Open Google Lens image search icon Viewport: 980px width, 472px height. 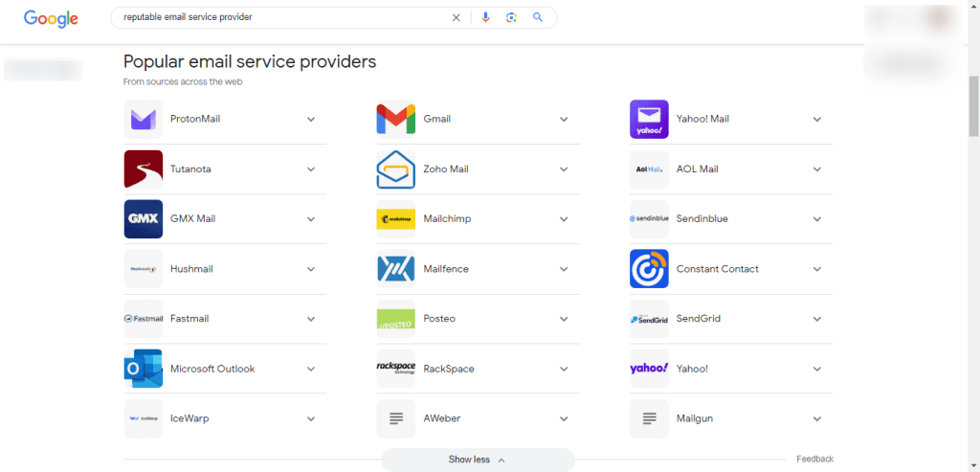pos(511,17)
